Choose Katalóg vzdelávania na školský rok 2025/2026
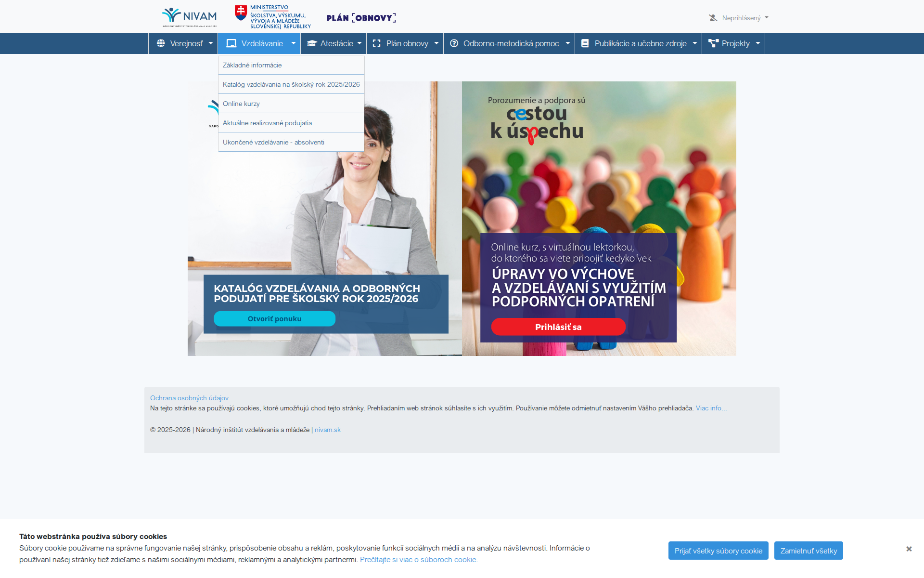Screen dimensions: 924x578 (291, 84)
